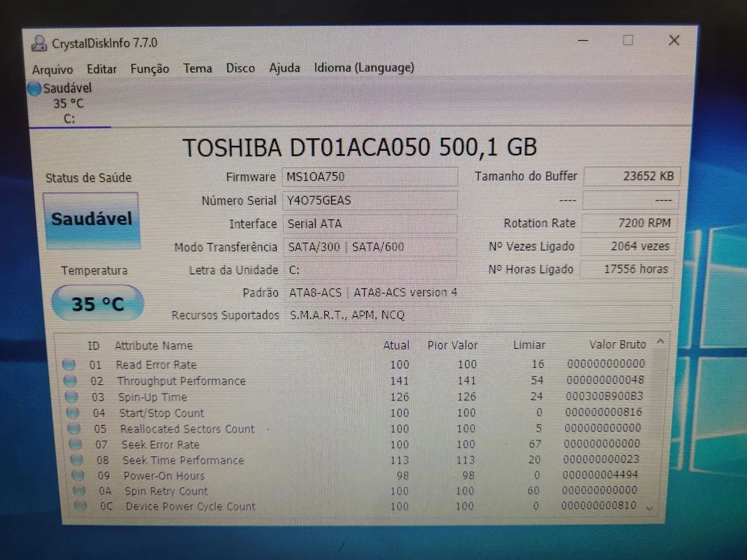This screenshot has height=560, width=747.
Task: Select the Throughput Performance attribute row
Action: (x=181, y=380)
